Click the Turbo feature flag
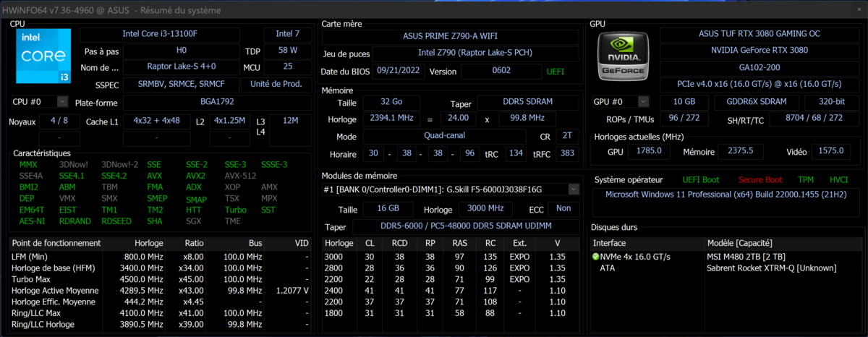The height and width of the screenshot is (337, 868). tap(236, 210)
